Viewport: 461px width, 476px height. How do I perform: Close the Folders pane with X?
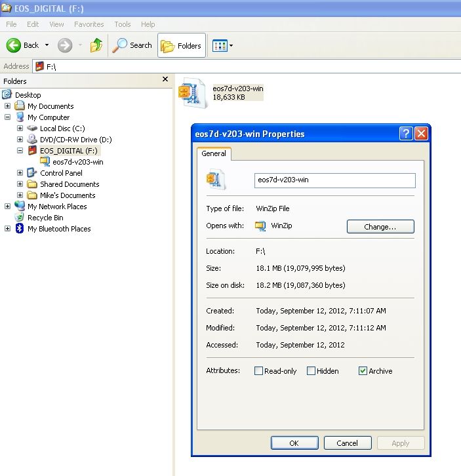tap(165, 79)
